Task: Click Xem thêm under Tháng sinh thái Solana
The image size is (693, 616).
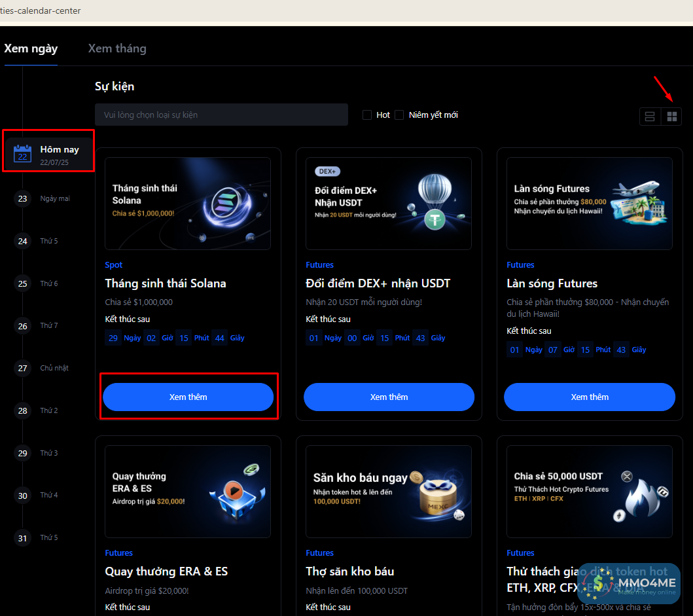Action: [188, 397]
